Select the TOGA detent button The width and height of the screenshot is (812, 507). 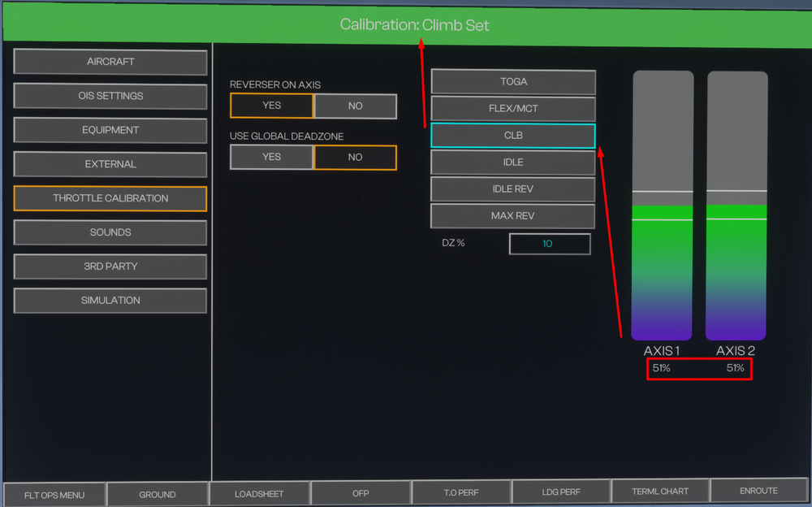[x=513, y=81]
